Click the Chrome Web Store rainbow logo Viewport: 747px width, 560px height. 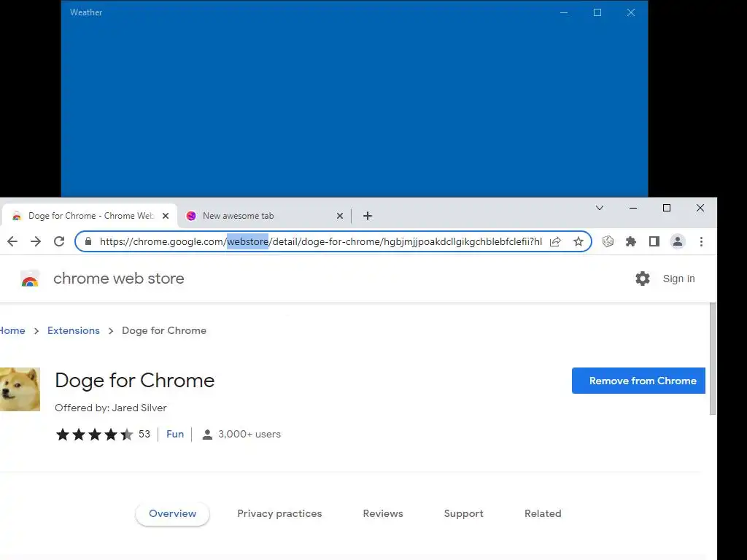coord(30,279)
